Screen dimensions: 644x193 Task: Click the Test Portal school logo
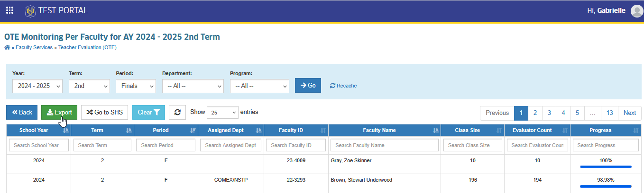(x=30, y=10)
